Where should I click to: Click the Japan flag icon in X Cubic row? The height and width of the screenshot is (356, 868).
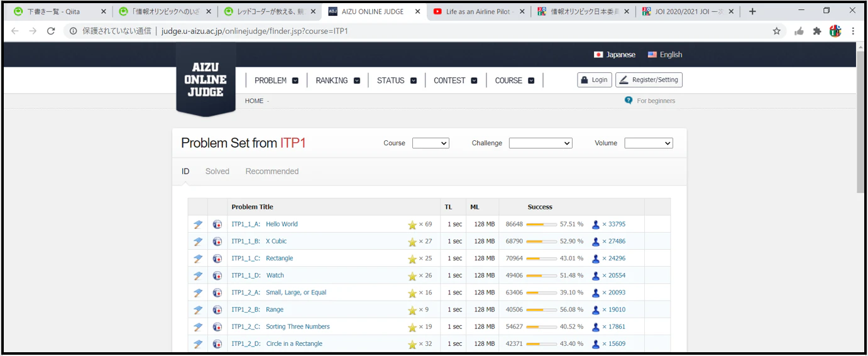217,242
